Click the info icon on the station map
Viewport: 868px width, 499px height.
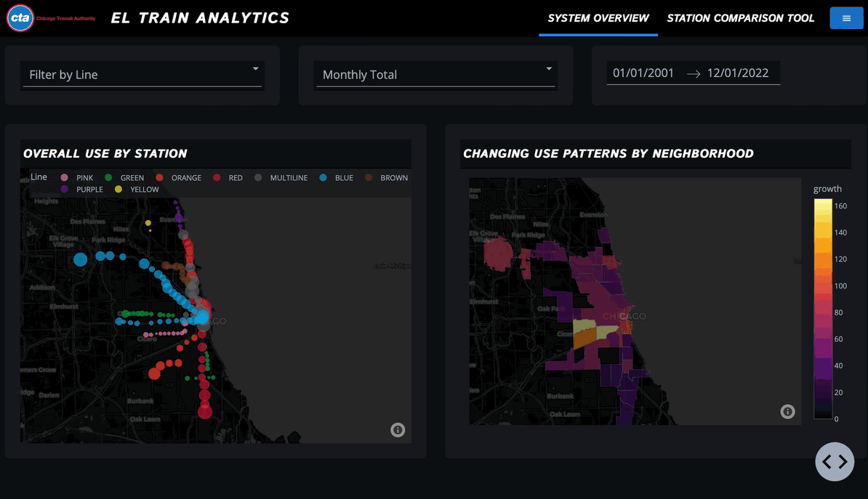pyautogui.click(x=398, y=430)
